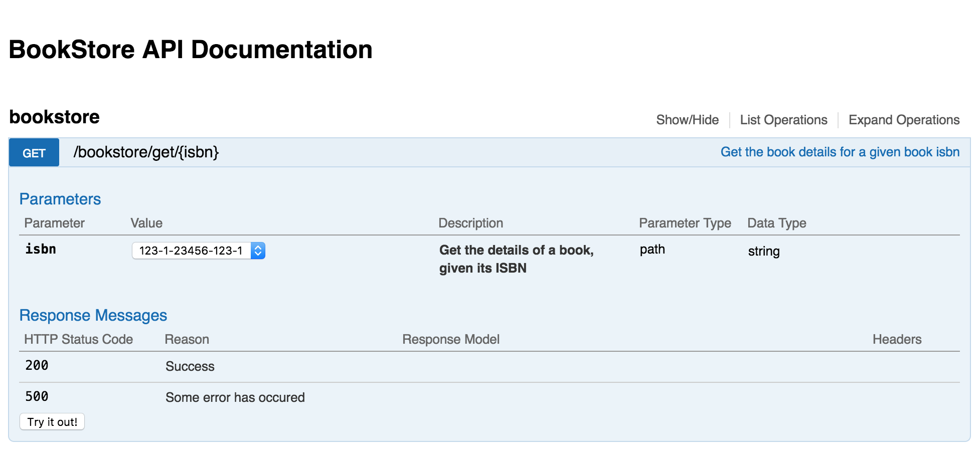Viewport: 980px width, 464px height.
Task: Click the isbn dropdown's blue arrow stepper
Action: [258, 251]
